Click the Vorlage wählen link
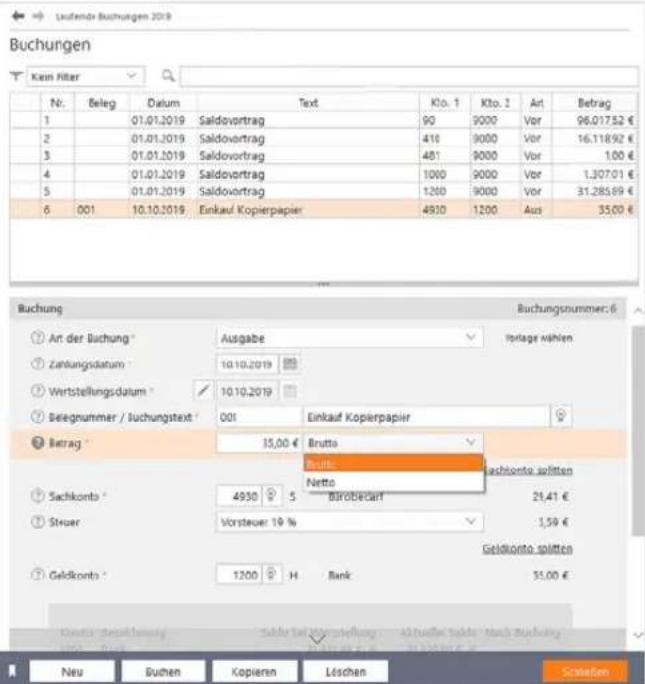This screenshot has height=684, width=645. (x=539, y=338)
